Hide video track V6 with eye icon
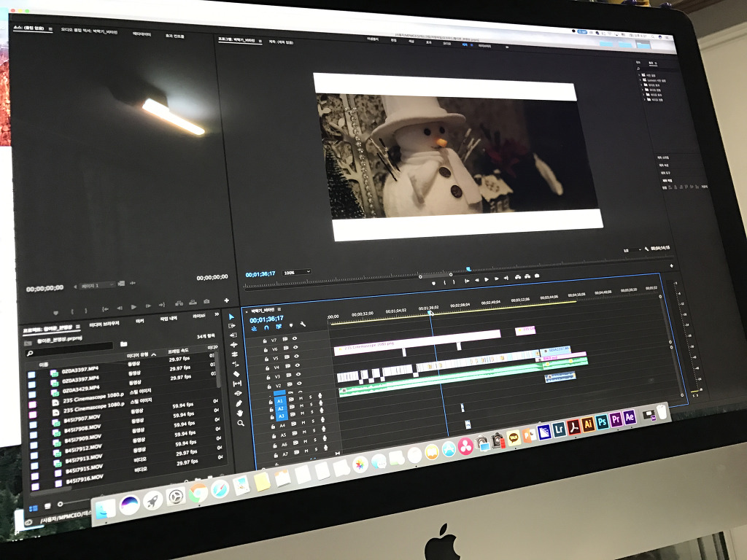 point(296,348)
